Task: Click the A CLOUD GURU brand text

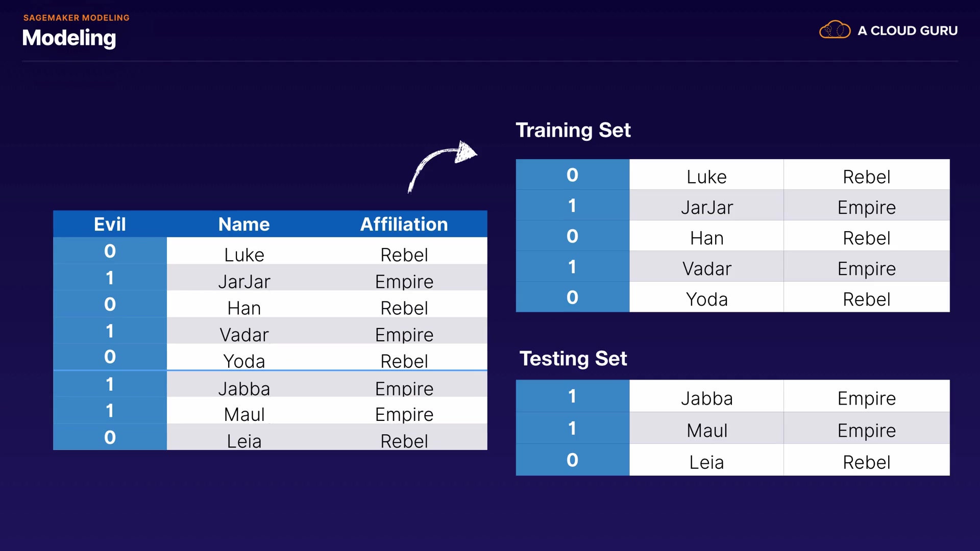Action: [x=908, y=31]
